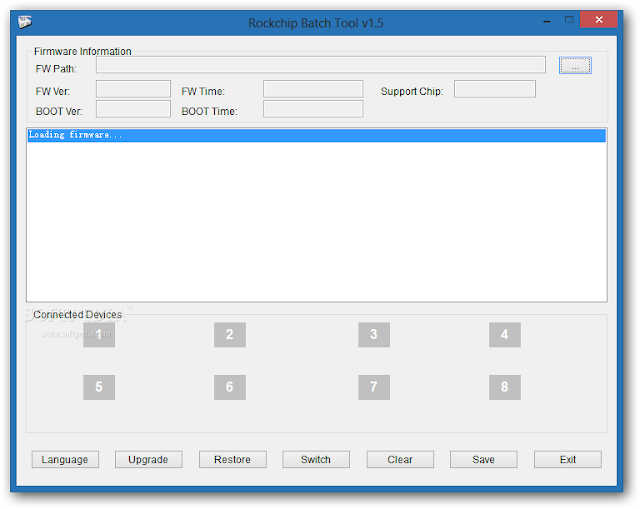Minimize the Rockchip Batch Tool window

pos(547,20)
